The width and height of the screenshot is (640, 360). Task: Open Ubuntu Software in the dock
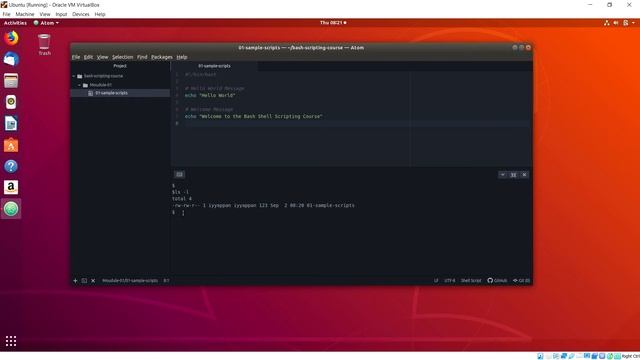pyautogui.click(x=11, y=145)
